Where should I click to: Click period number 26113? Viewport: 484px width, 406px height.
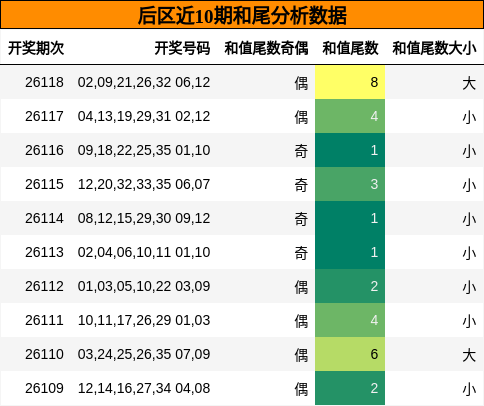(44, 252)
